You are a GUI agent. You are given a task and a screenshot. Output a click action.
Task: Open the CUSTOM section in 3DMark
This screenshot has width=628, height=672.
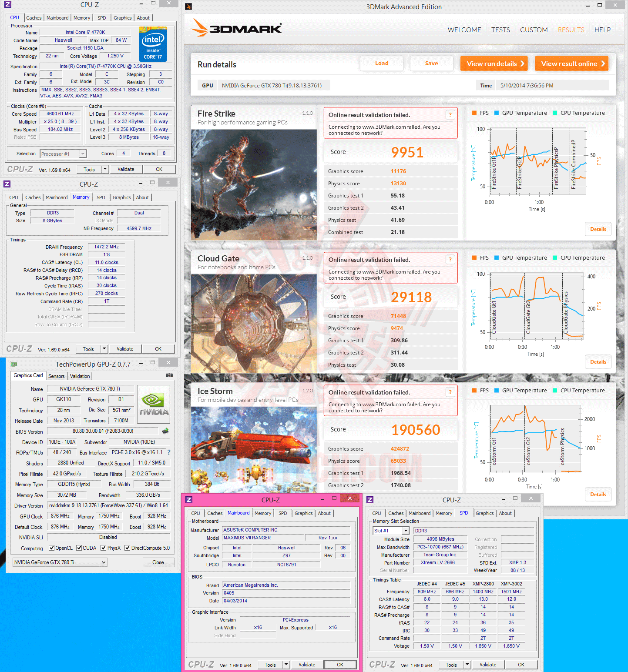[534, 30]
